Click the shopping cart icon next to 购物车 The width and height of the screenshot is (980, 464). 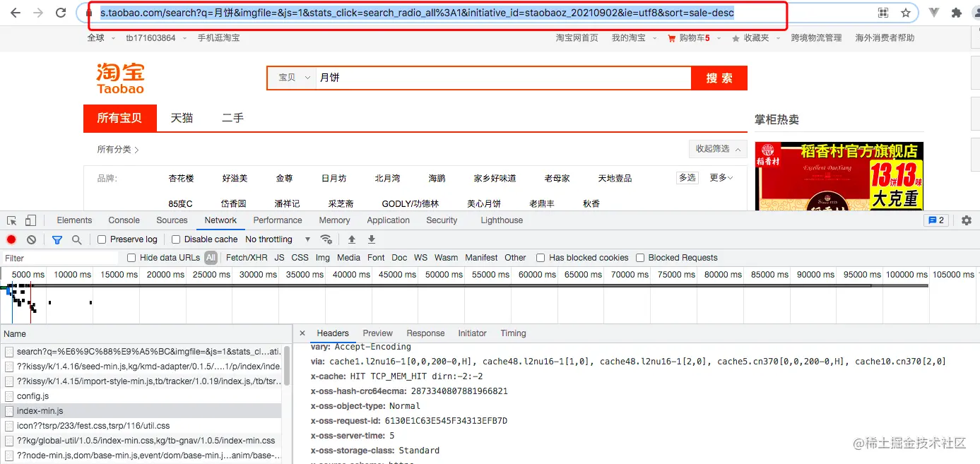tap(672, 38)
